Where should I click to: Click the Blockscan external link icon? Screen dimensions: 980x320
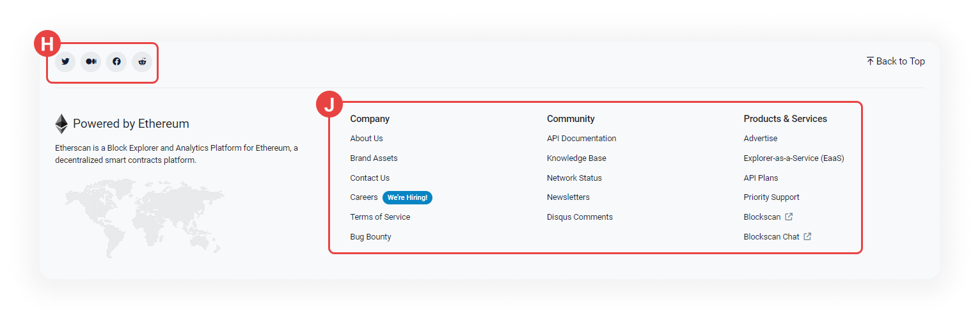tap(789, 217)
